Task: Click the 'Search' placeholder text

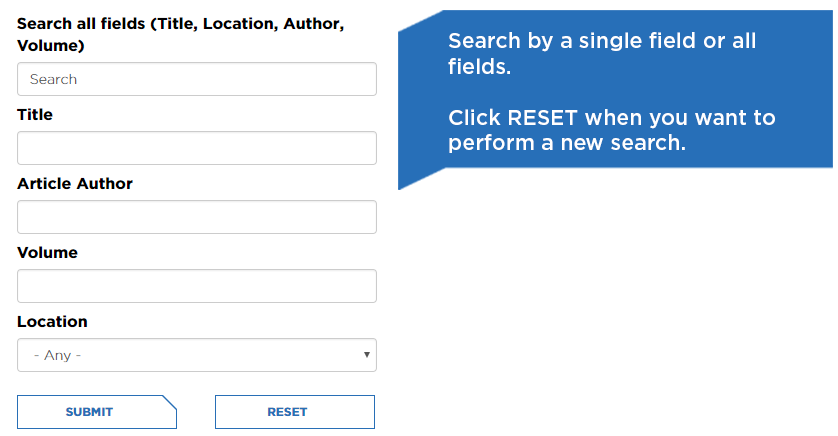Action: (53, 79)
